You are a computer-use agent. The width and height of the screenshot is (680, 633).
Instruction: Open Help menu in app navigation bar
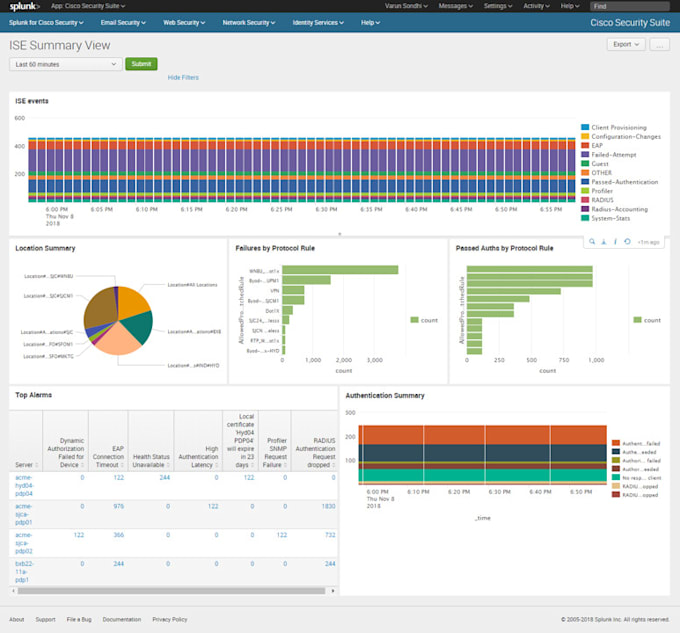[370, 23]
